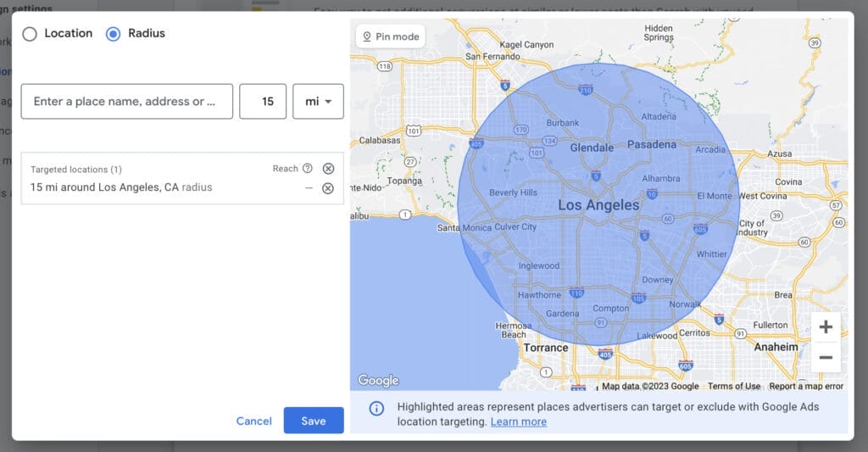Viewport: 868px width, 452px height.
Task: Click the San Fernando label on the map
Action: [x=492, y=57]
